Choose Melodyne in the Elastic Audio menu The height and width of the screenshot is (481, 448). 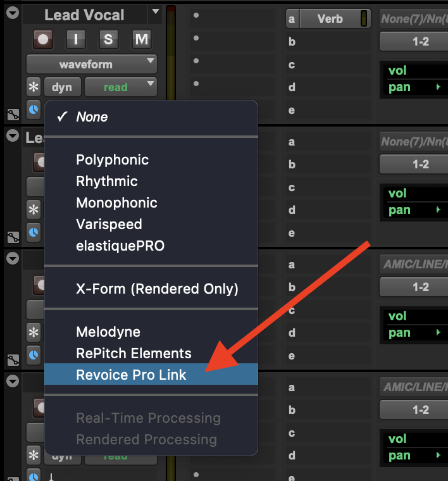tap(108, 332)
